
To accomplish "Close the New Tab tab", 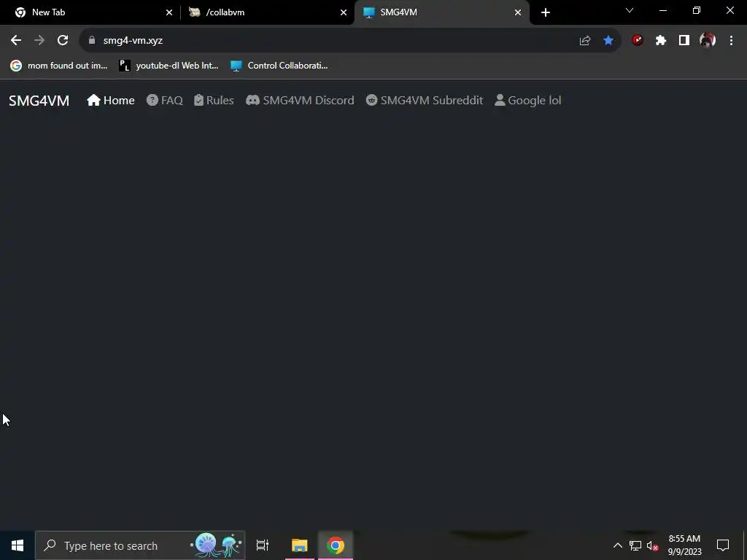I will 169,12.
